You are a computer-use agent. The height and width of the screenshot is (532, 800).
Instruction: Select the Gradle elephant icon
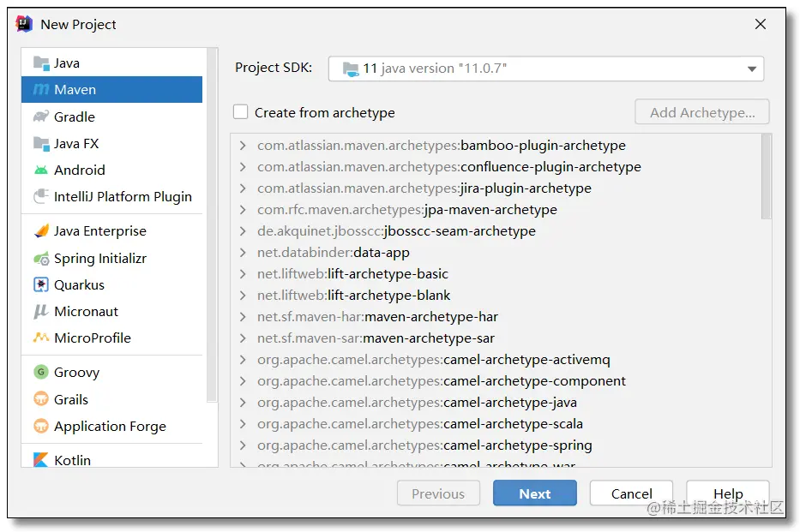tap(41, 117)
